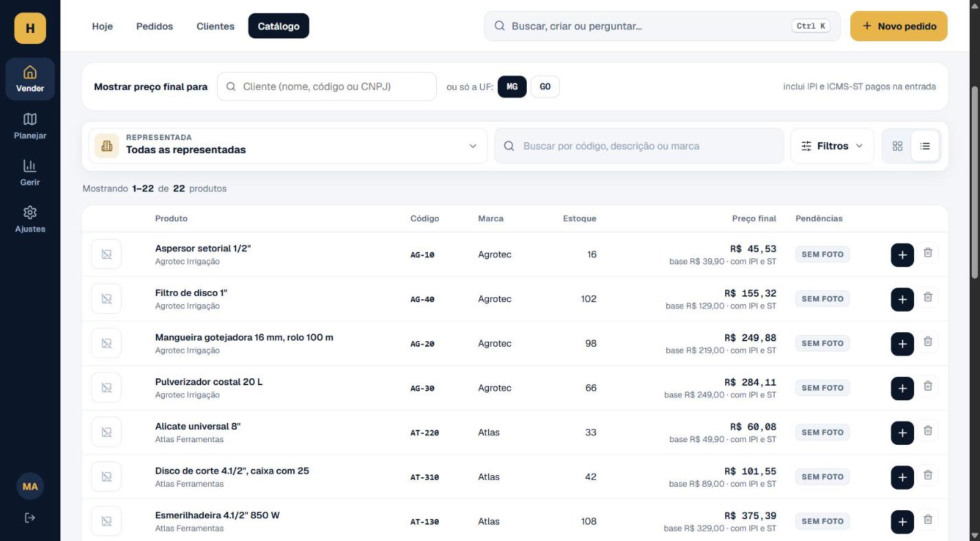Add Pulverizador costal 20 L to order
Viewport: 980px width, 541px height.
click(x=902, y=389)
